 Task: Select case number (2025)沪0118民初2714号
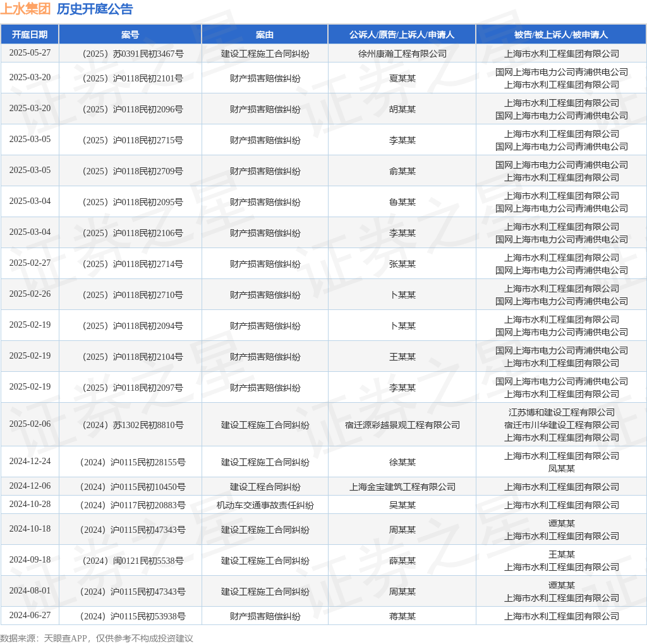pos(133,264)
